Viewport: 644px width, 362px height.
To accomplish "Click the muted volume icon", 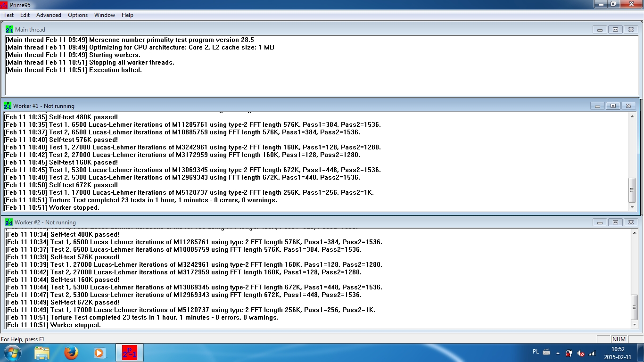I will tap(581, 353).
